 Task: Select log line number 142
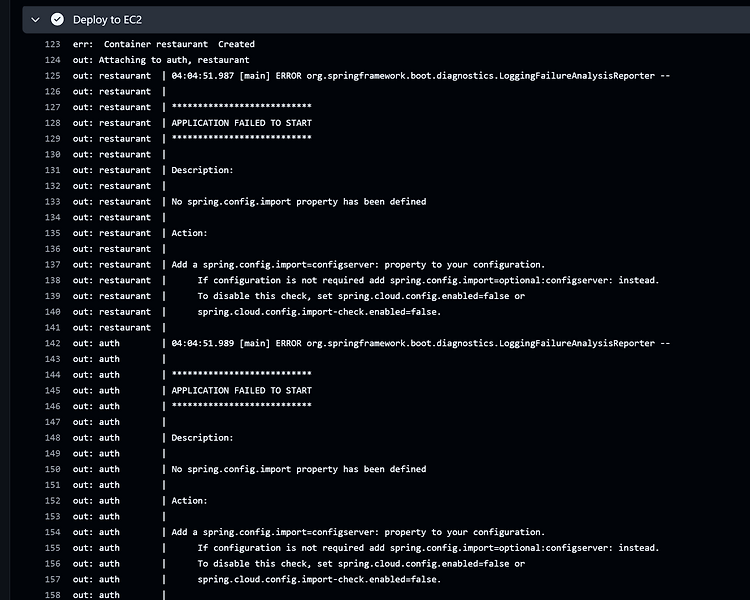[53, 343]
